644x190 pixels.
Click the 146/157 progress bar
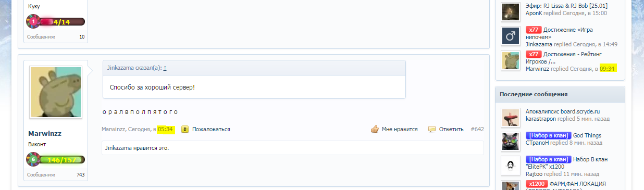point(62,160)
